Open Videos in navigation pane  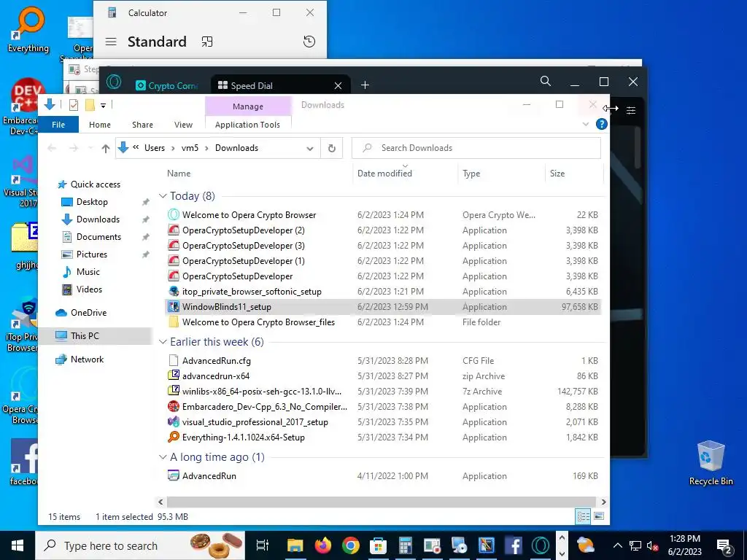[x=89, y=289]
